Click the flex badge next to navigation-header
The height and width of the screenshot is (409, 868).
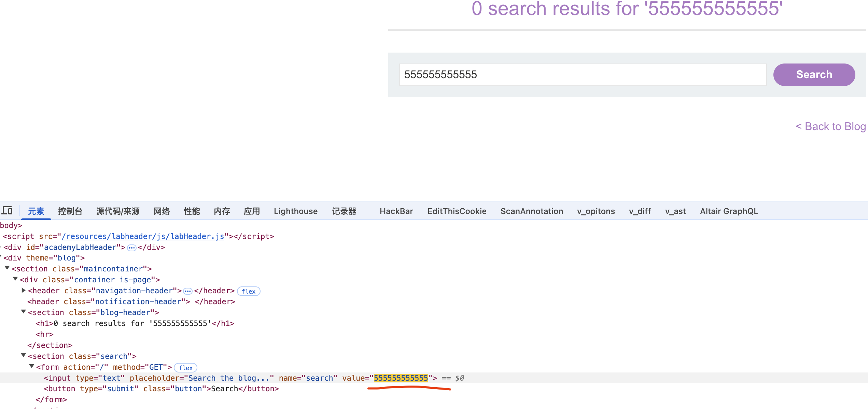click(x=248, y=291)
